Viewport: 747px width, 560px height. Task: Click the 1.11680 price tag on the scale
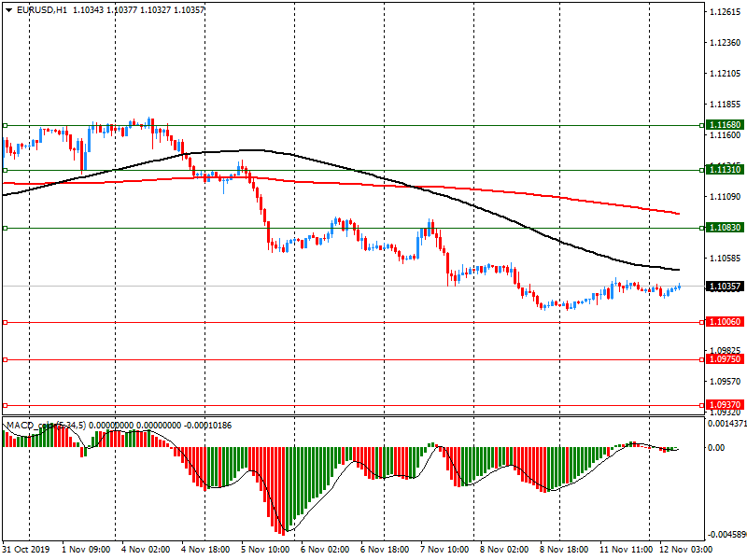click(725, 124)
